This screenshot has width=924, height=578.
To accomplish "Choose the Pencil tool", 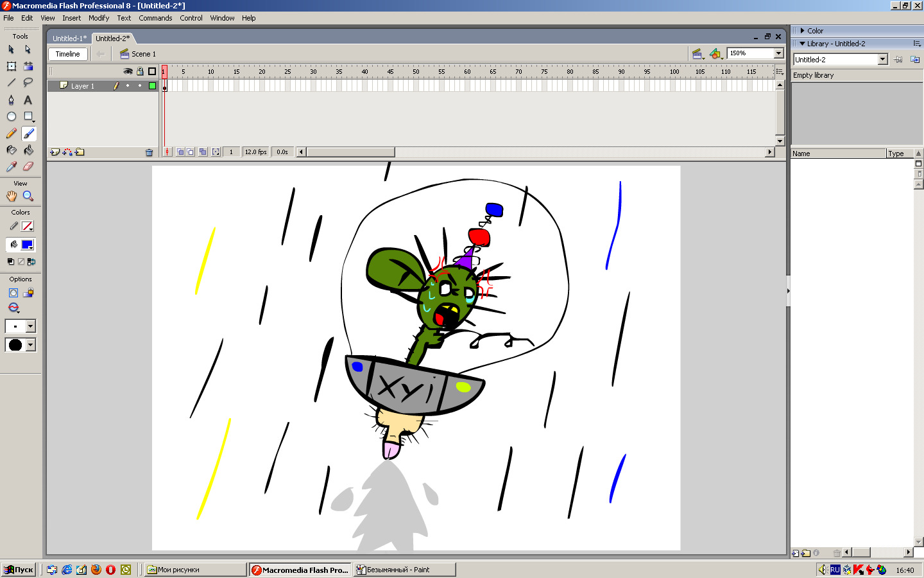I will (x=11, y=134).
